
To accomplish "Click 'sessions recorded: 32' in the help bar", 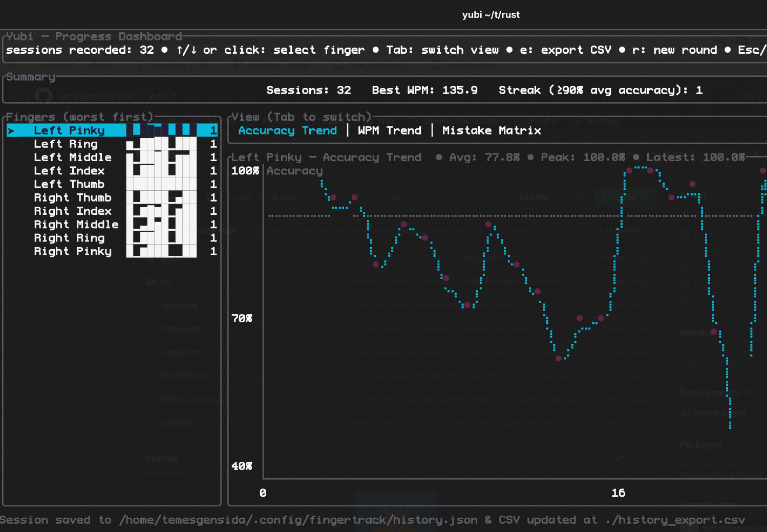I will [x=80, y=50].
